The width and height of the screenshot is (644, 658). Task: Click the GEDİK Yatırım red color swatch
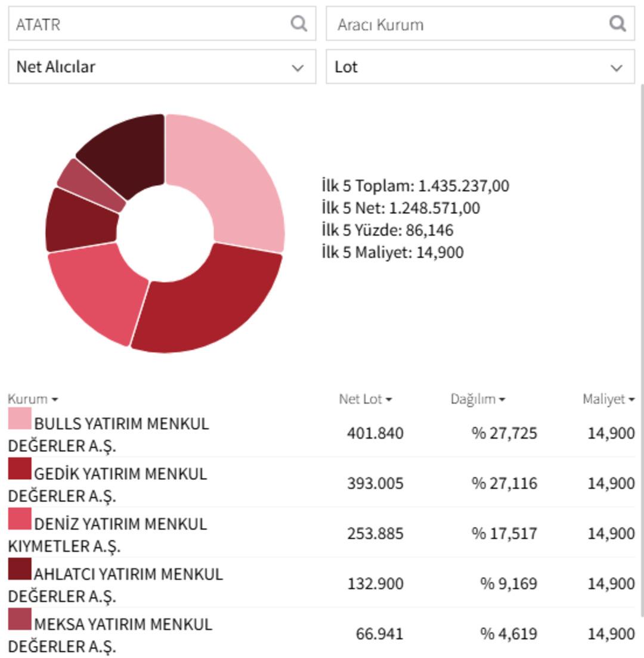[x=20, y=468]
